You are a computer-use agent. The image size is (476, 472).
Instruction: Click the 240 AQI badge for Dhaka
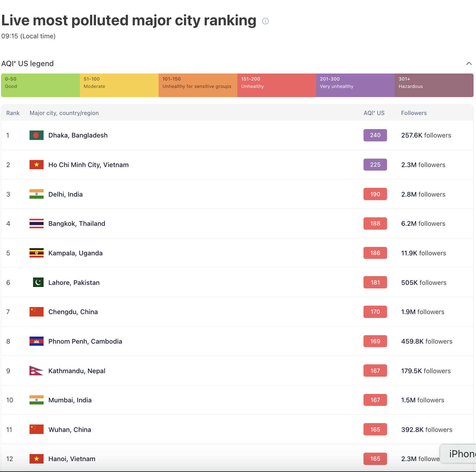375,135
